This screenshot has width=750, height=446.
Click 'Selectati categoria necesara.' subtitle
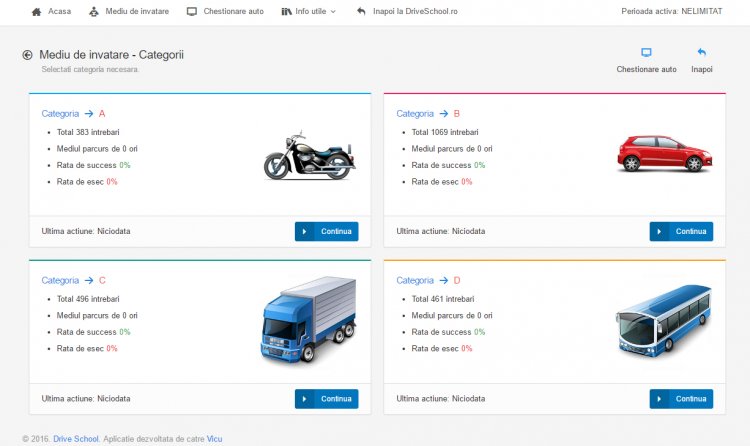tap(90, 69)
